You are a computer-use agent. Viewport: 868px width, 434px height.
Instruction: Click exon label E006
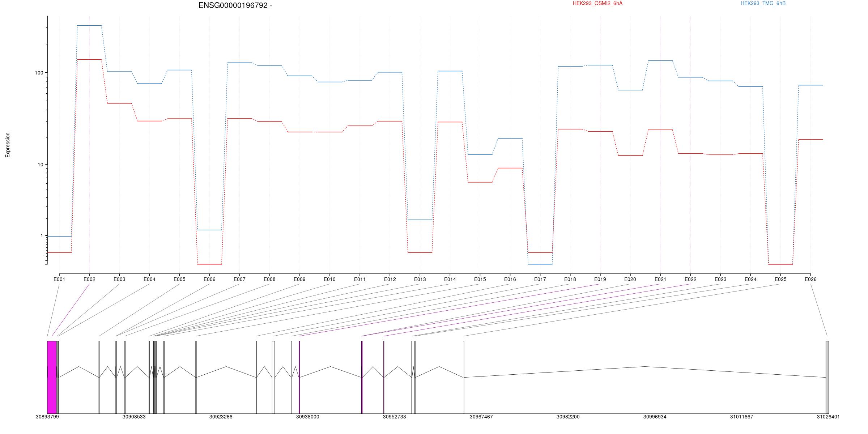point(209,279)
